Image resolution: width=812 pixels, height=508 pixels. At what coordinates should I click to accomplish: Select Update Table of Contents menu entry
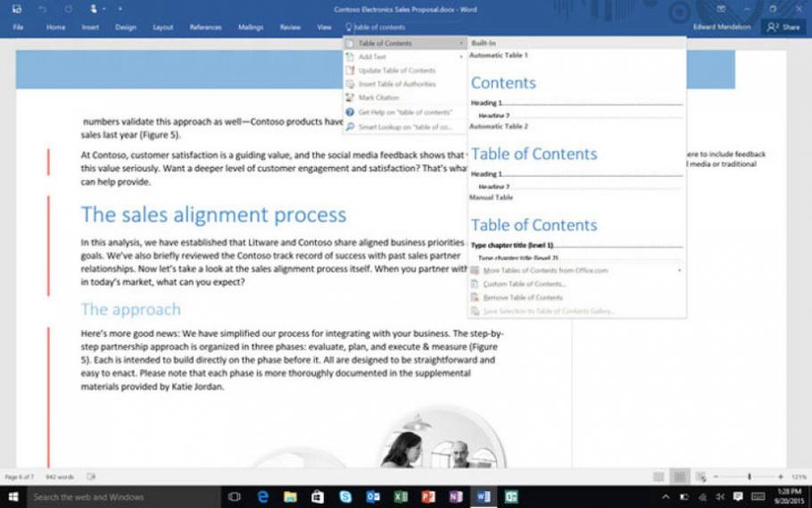click(x=396, y=71)
